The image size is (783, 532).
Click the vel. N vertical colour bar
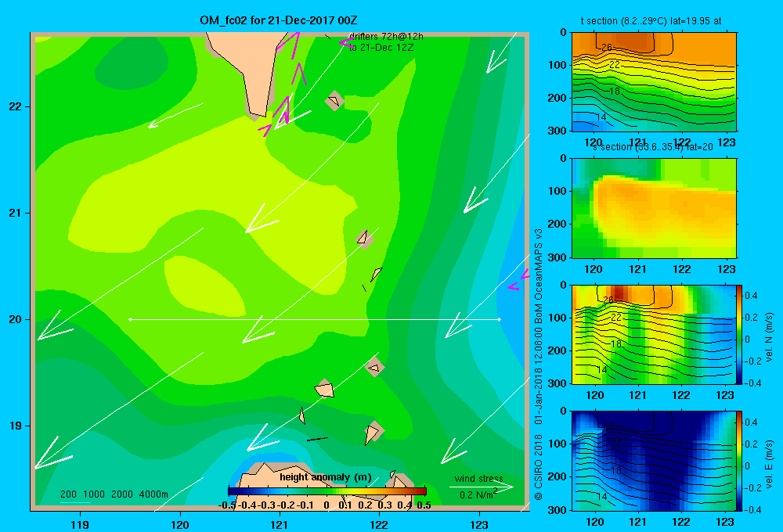[739, 334]
